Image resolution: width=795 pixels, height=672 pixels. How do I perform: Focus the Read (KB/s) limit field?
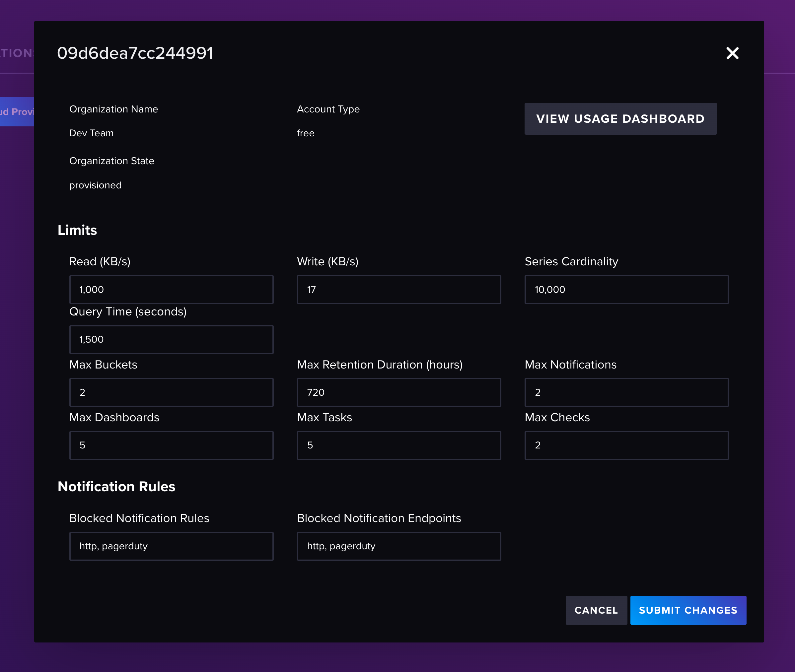click(x=171, y=290)
